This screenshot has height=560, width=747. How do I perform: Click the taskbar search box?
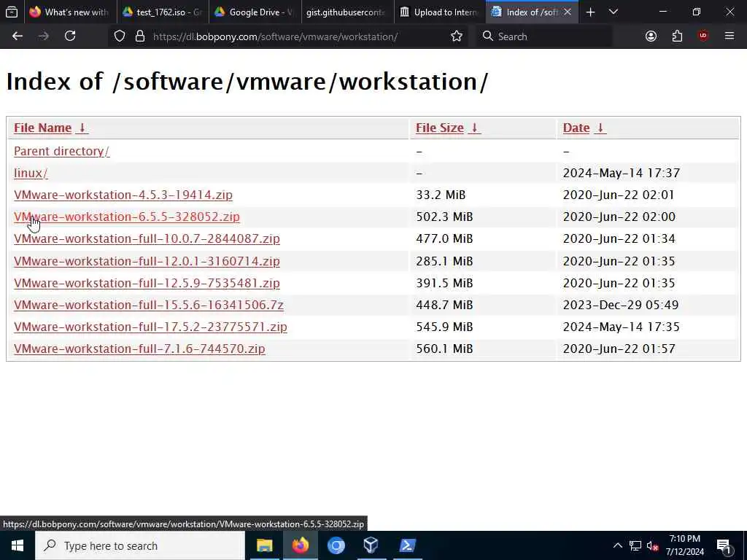pyautogui.click(x=140, y=545)
